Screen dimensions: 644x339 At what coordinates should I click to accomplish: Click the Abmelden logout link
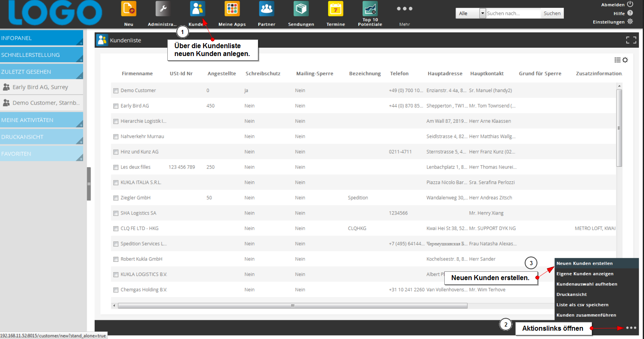tap(613, 5)
